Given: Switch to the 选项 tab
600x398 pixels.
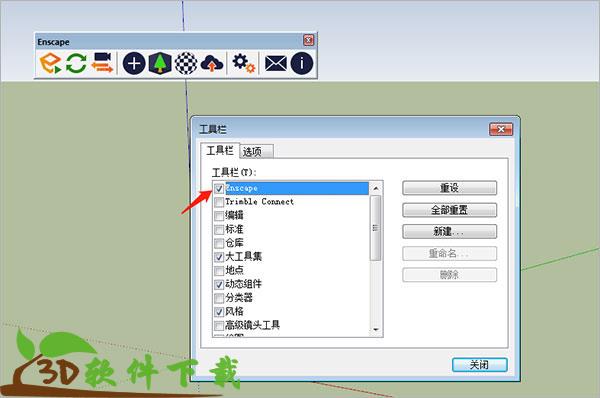Looking at the screenshot, I should coord(256,152).
